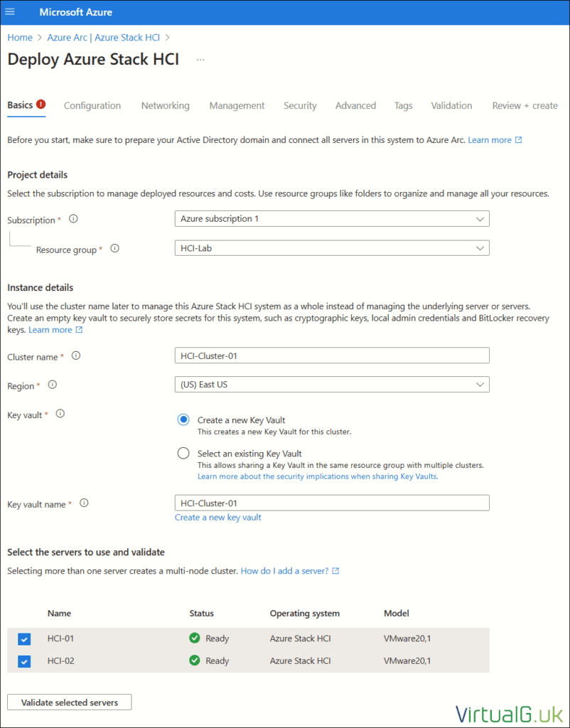Viewport: 570px width, 728px height.
Task: Open Azure Arc | Azure Stack HCI breadcrumb
Action: (104, 38)
